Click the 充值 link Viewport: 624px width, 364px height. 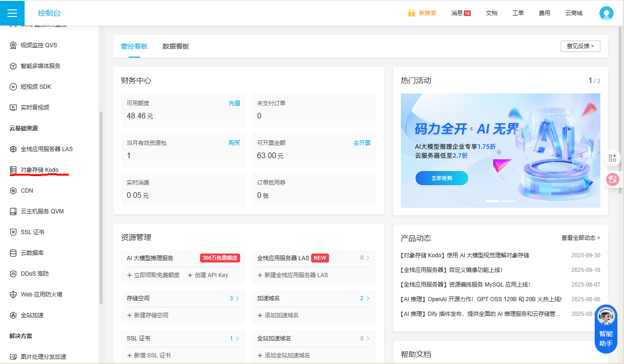[234, 103]
